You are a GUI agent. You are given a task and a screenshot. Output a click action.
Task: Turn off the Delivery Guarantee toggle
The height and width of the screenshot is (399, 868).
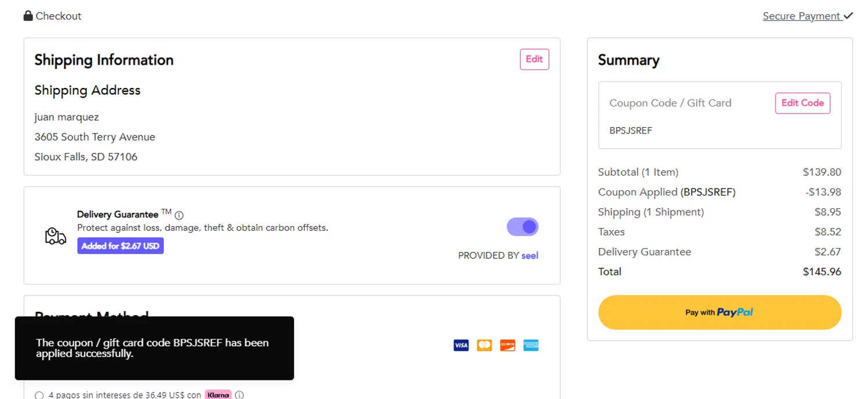click(523, 227)
